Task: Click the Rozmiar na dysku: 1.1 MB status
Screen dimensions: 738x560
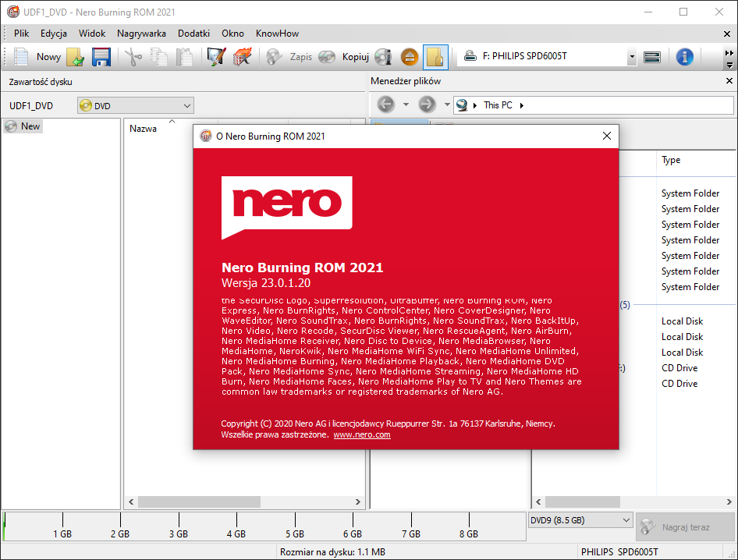Action: pyautogui.click(x=332, y=552)
